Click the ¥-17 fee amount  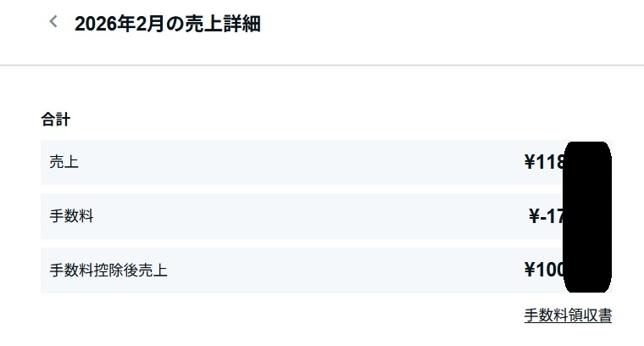pos(547,216)
